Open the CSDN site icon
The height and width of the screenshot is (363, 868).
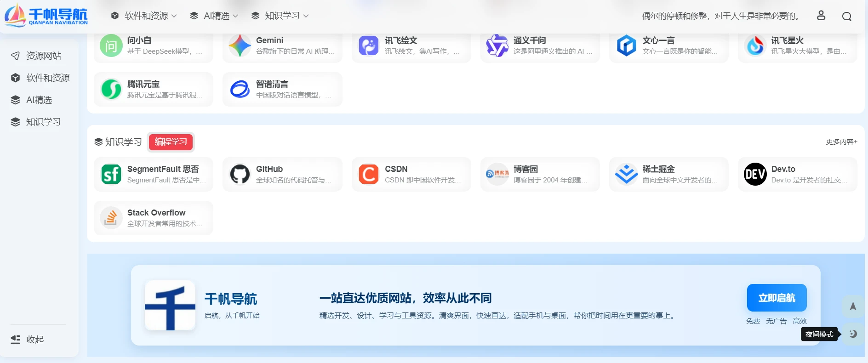(x=368, y=175)
